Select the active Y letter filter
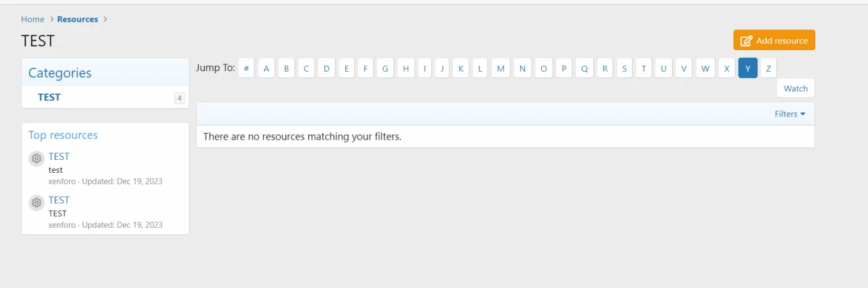 click(x=747, y=68)
